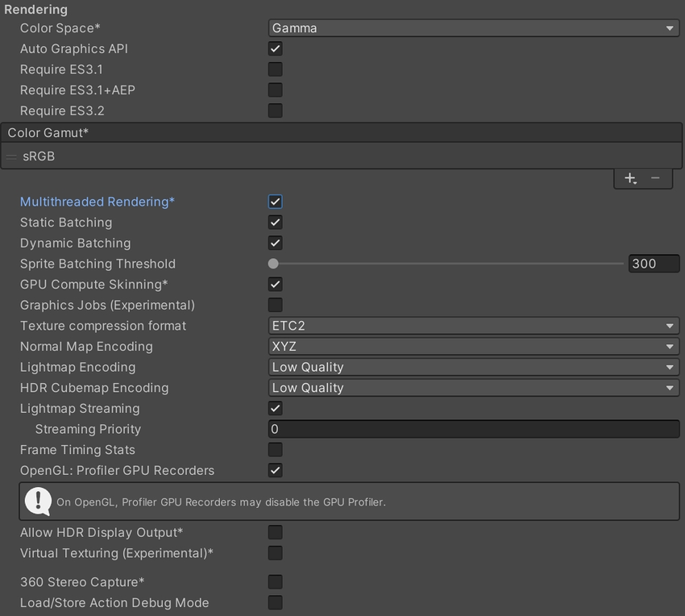Disable Lightmap Streaming

pos(275,408)
